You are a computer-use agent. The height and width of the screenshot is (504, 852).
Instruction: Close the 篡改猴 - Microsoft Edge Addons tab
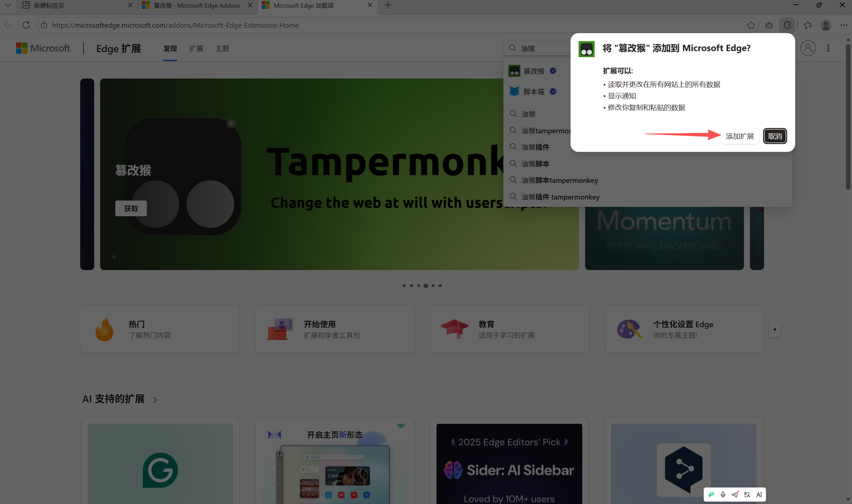250,5
